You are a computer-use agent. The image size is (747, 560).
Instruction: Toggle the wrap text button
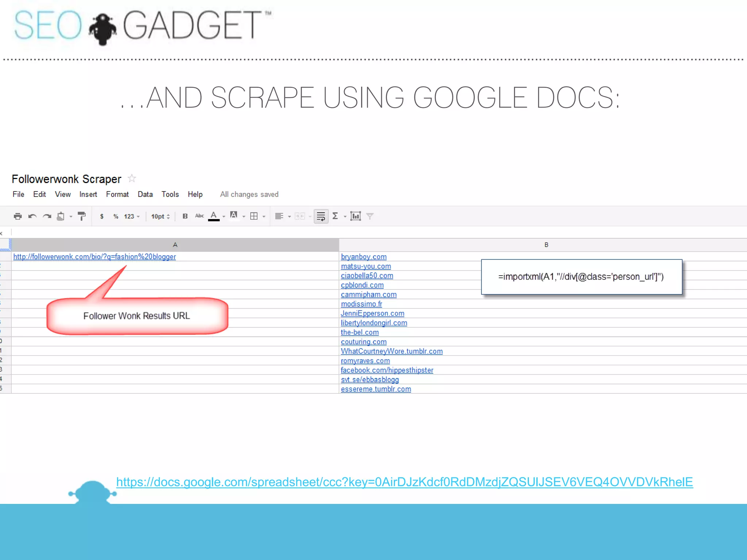321,216
